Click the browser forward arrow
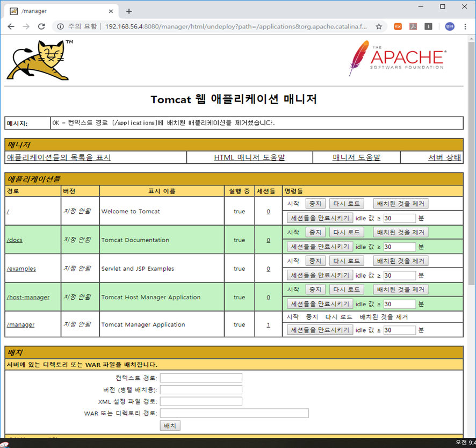Screen dimensions: 476x448 [x=26, y=26]
